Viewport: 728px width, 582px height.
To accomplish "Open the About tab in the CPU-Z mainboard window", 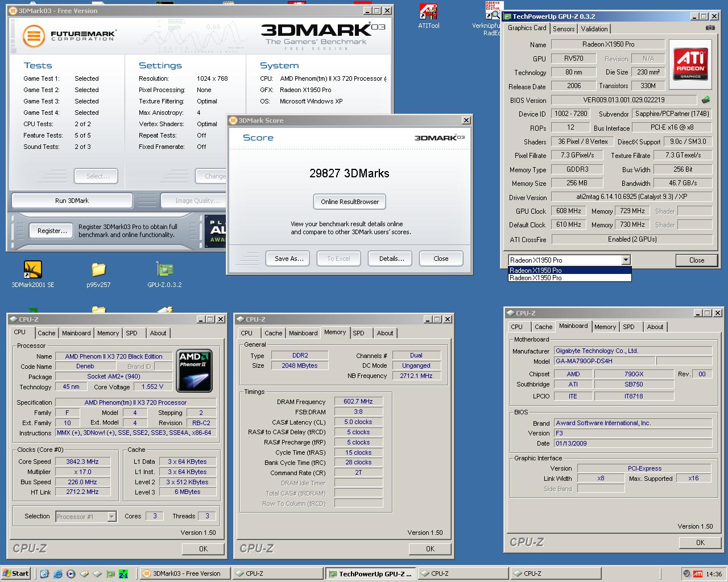I will coord(655,327).
